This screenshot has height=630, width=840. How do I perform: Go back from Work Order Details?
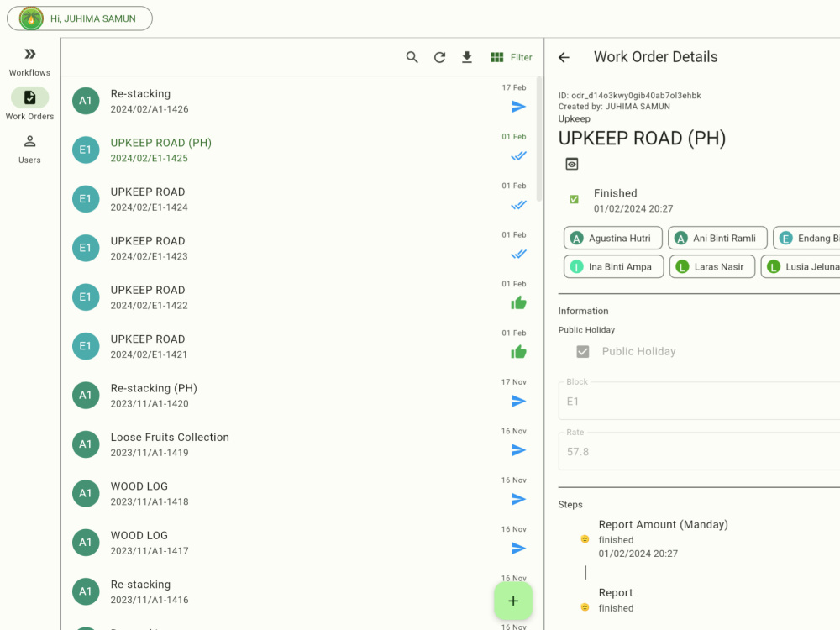(564, 57)
